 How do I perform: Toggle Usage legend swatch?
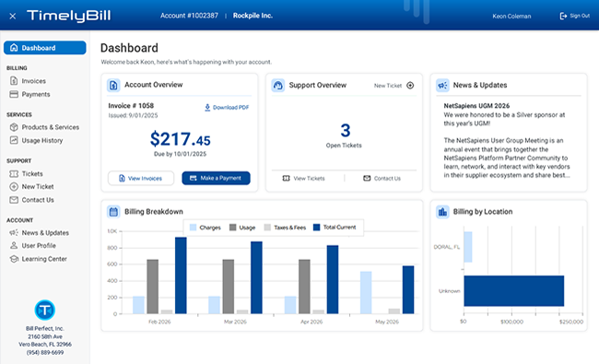click(232, 228)
